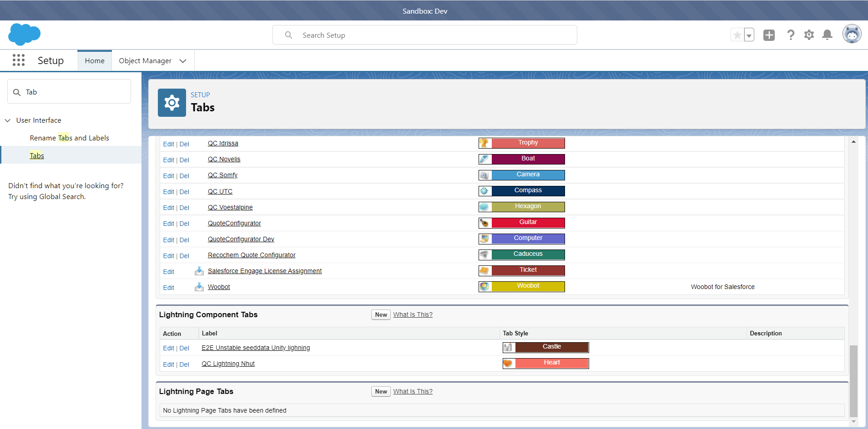Open the Global Actions plus icon
This screenshot has width=868, height=429.
pyautogui.click(x=769, y=35)
